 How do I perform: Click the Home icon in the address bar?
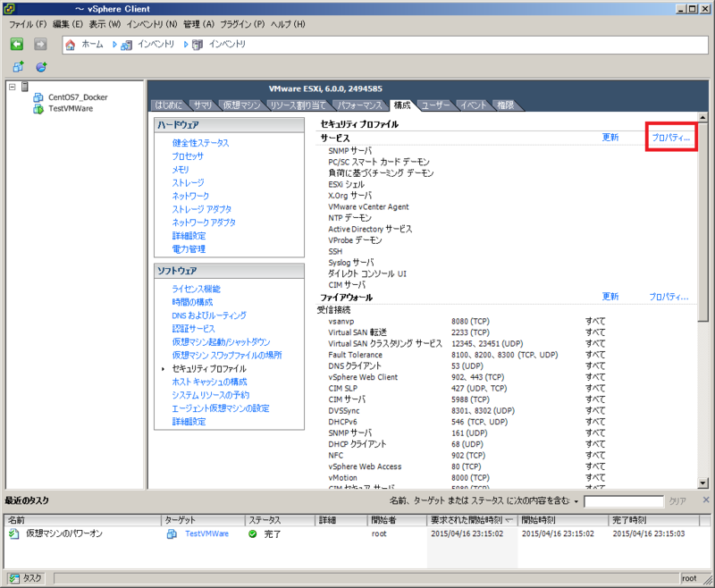(71, 45)
